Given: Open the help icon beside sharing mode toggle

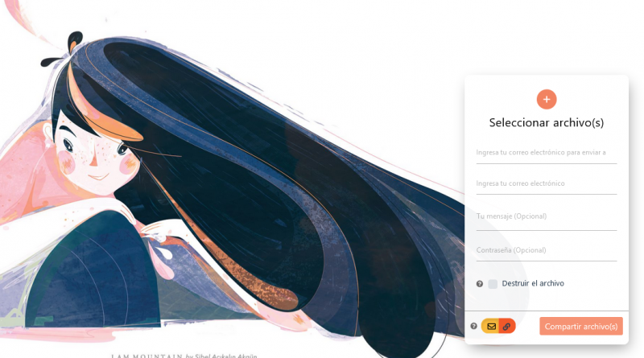Looking at the screenshot, I should click(473, 326).
